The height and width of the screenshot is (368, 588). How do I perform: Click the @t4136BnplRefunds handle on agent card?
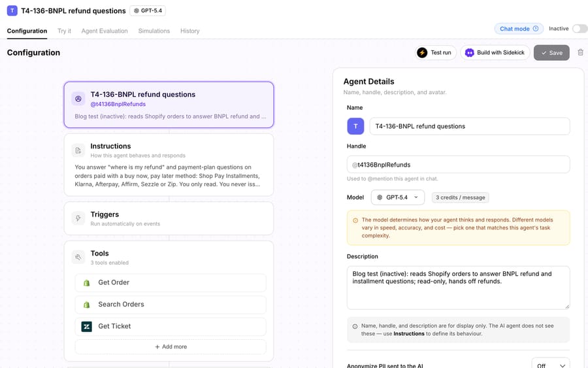coord(118,104)
